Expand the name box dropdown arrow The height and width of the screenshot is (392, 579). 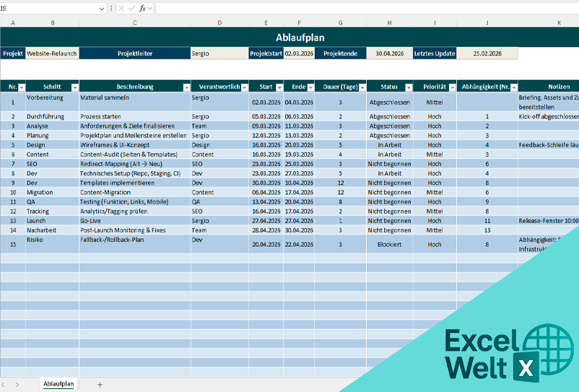[x=102, y=9]
